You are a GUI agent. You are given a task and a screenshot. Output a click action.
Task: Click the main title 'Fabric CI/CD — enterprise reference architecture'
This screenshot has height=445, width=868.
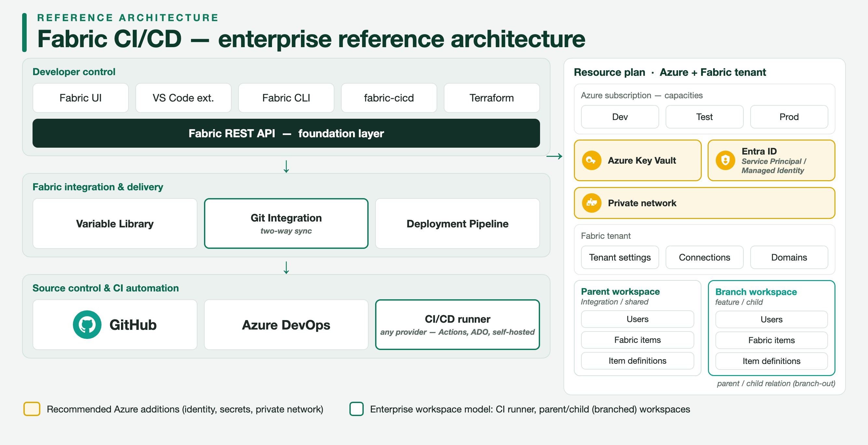coord(311,39)
